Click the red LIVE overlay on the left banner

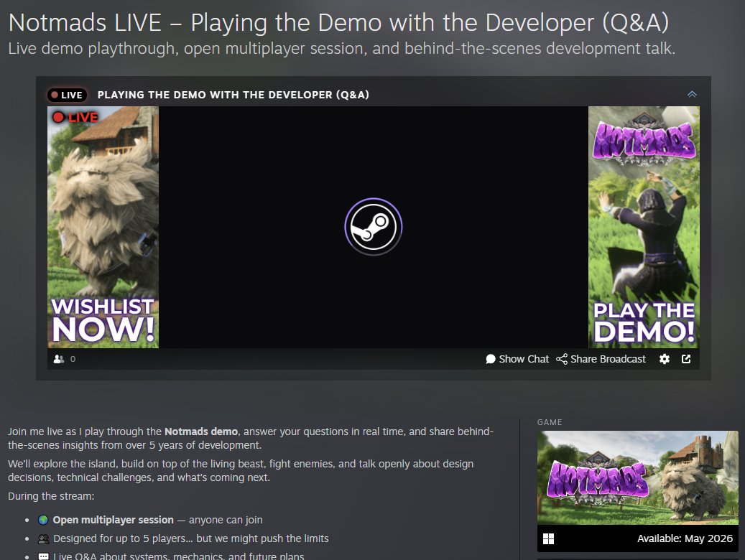(75, 117)
